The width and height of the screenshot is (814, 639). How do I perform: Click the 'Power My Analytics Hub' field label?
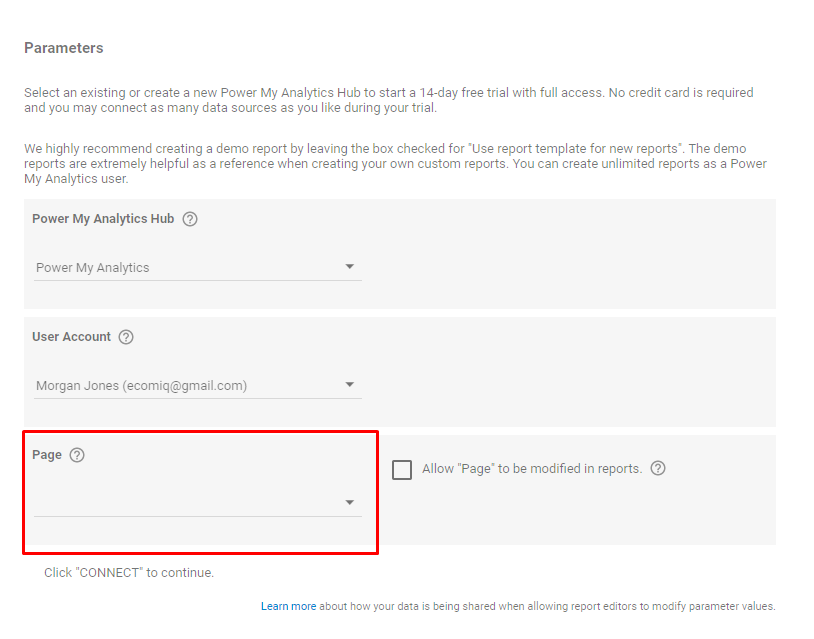coord(103,219)
